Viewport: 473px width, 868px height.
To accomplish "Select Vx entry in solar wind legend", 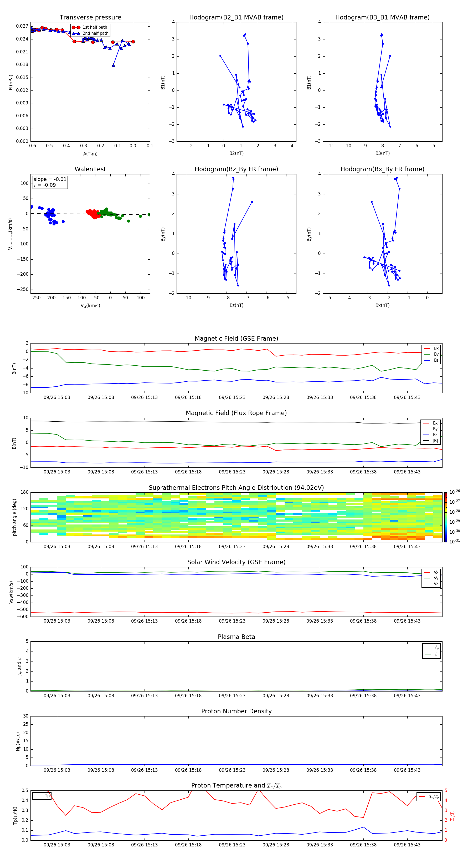I will (x=431, y=572).
